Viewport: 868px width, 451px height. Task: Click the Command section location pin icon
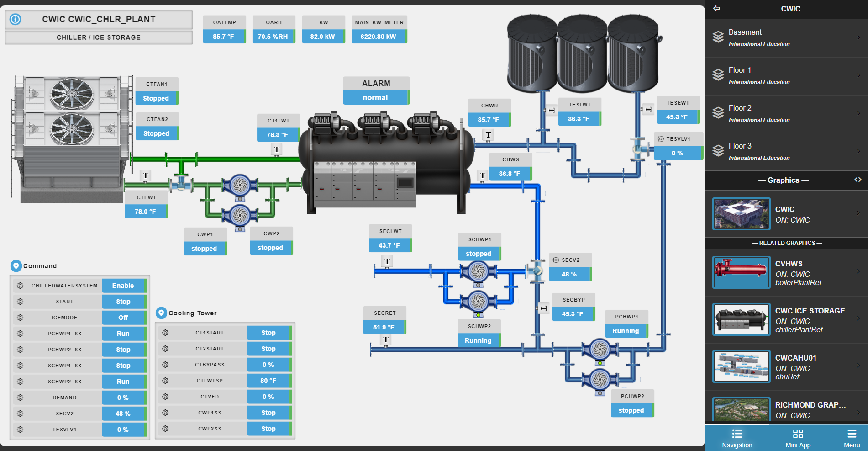coord(16,265)
